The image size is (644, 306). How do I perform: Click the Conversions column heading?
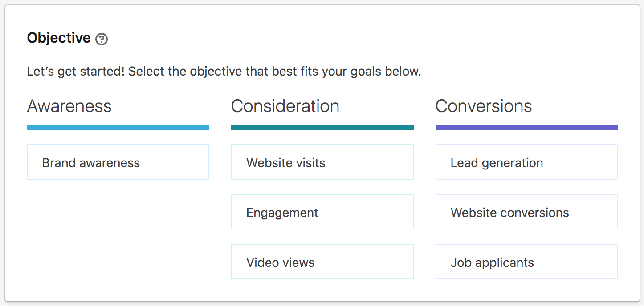click(484, 106)
